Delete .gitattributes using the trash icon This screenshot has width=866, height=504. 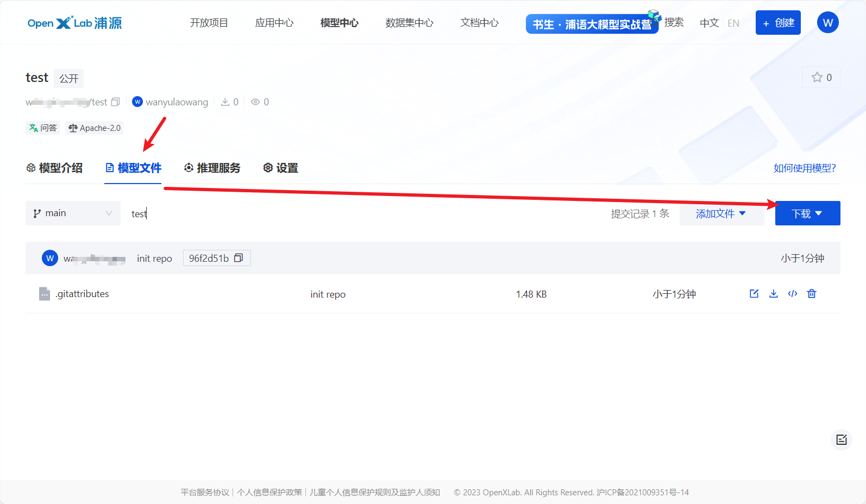[812, 294]
